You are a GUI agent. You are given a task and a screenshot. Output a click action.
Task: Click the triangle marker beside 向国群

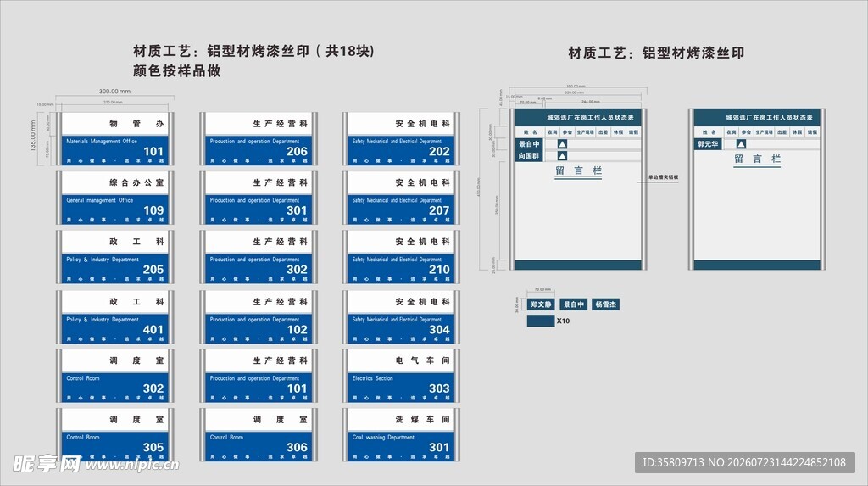pos(562,156)
